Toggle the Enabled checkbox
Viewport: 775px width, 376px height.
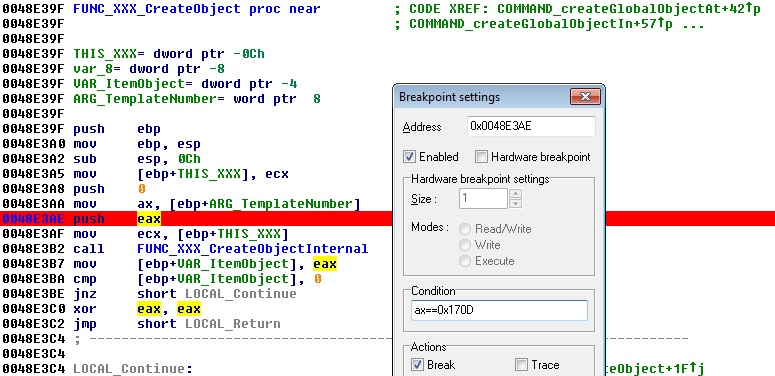pyautogui.click(x=410, y=157)
